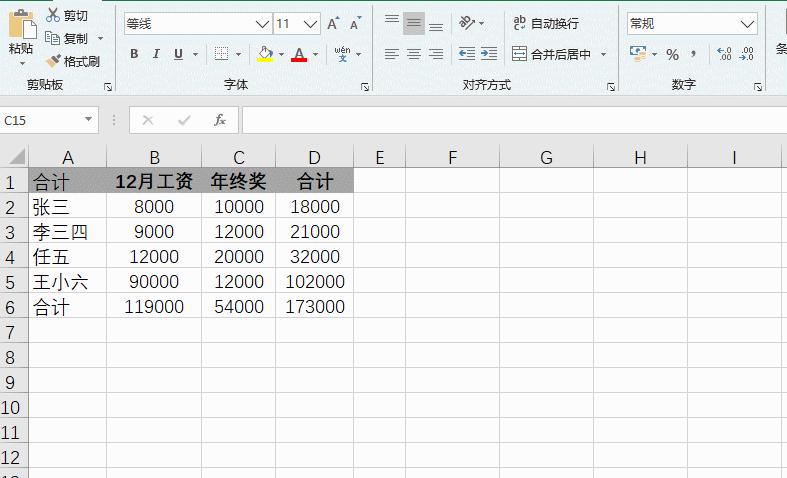Apply percent style (%)
787x478 pixels.
673,54
